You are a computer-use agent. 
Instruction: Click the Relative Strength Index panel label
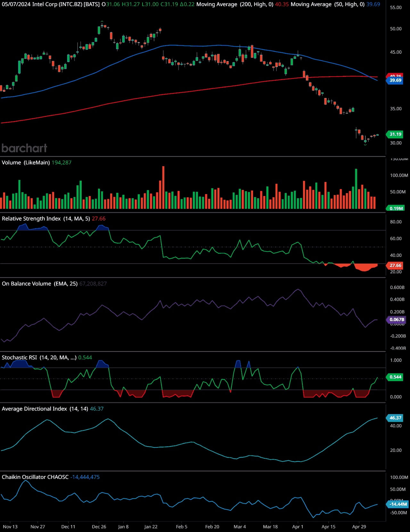tap(46, 218)
